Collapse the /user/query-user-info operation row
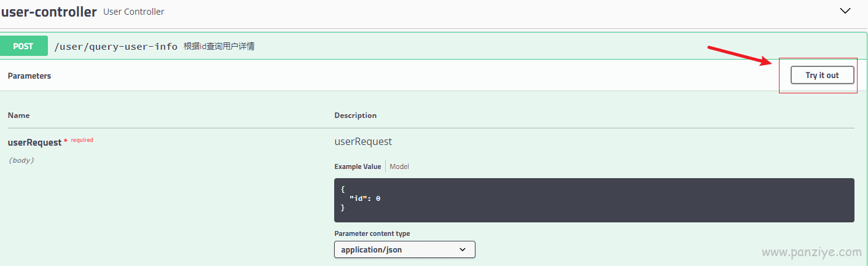The height and width of the screenshot is (266, 868). [433, 46]
